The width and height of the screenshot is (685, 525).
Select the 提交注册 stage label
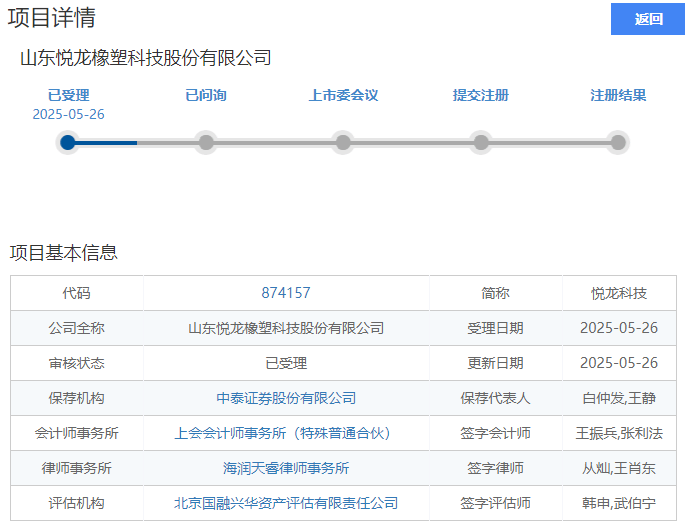coord(481,96)
